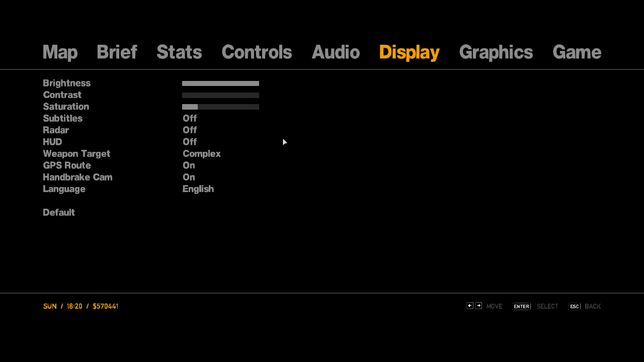Toggle the HUD Off value

(x=190, y=142)
